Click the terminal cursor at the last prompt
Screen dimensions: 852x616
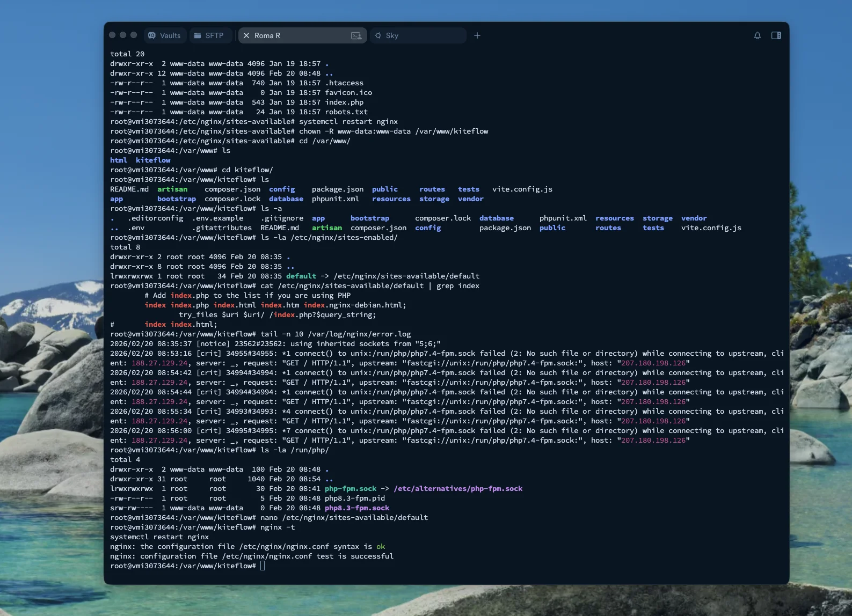263,566
